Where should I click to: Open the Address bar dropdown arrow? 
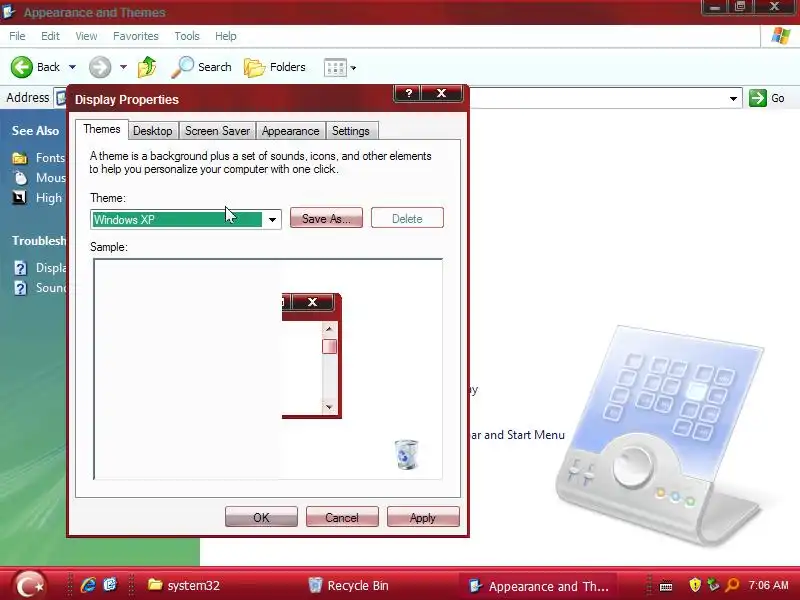[x=733, y=98]
